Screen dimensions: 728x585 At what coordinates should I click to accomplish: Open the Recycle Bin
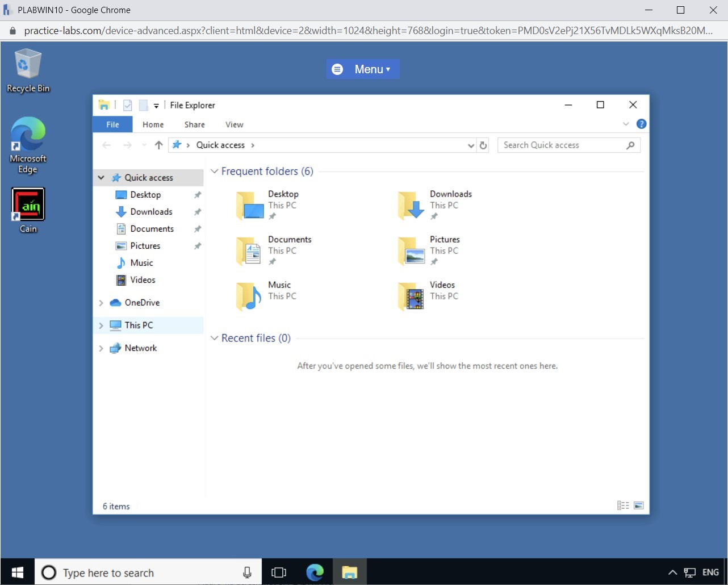(x=28, y=62)
